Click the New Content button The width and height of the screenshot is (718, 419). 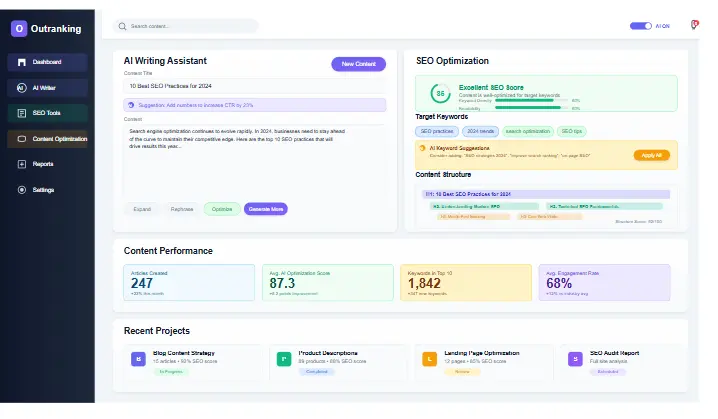point(359,64)
